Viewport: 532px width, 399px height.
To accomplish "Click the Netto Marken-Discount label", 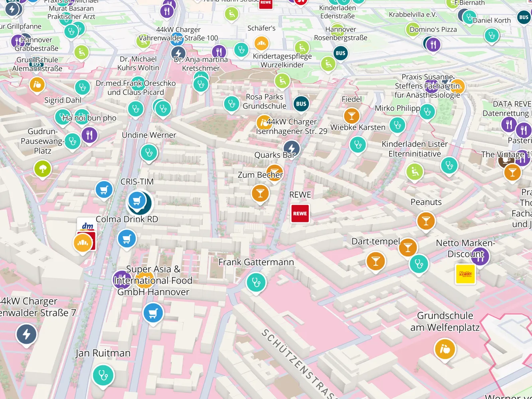I will [465, 248].
